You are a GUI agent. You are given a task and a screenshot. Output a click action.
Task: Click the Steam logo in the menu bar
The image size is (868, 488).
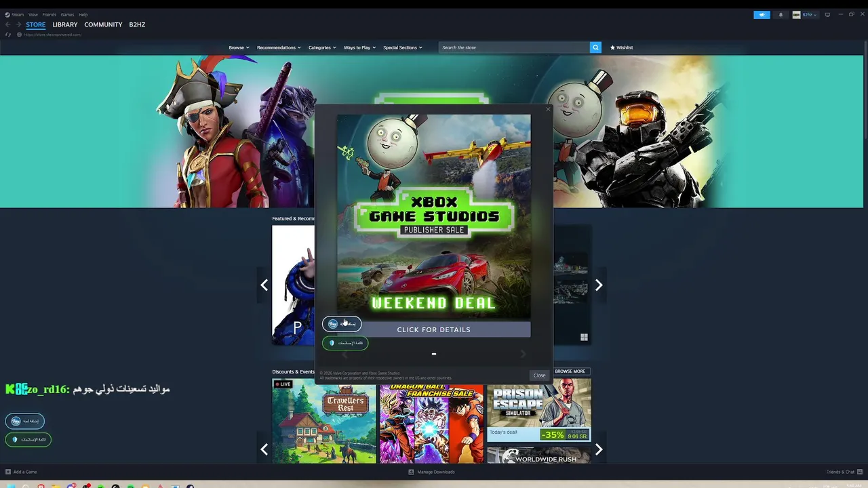point(7,14)
